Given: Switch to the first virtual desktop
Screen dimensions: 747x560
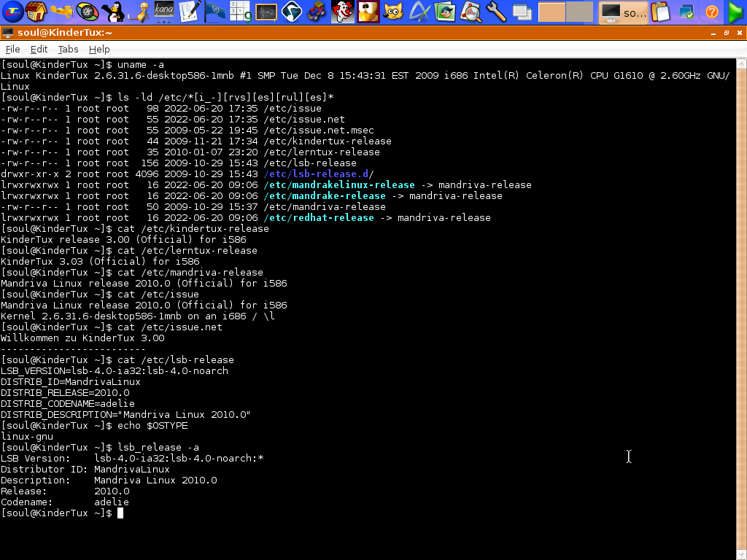Looking at the screenshot, I should [x=551, y=12].
